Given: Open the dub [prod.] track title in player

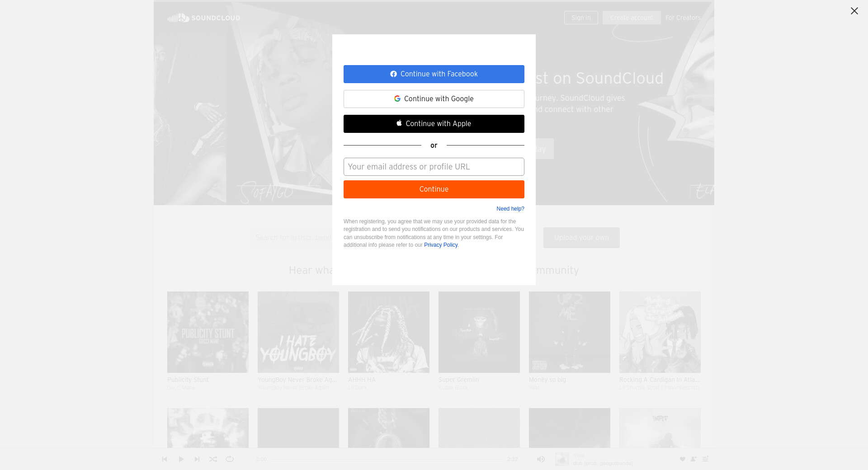Looking at the screenshot, I should click(x=603, y=463).
